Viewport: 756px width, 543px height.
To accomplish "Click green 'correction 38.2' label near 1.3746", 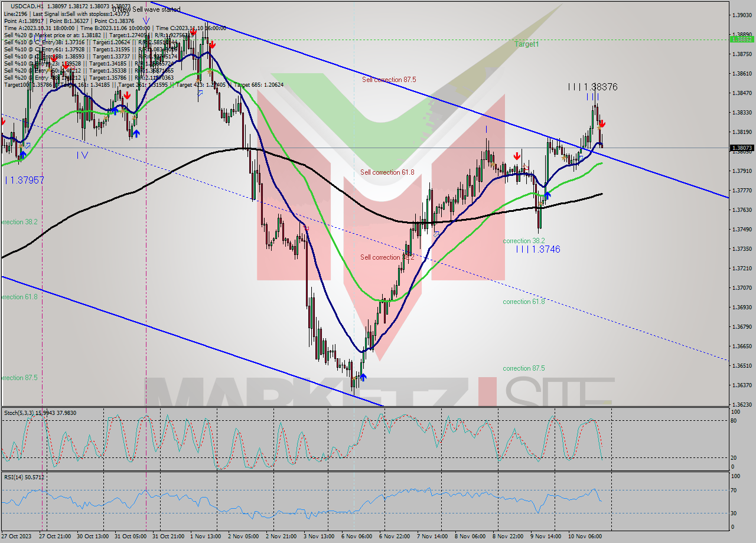I will [x=524, y=241].
